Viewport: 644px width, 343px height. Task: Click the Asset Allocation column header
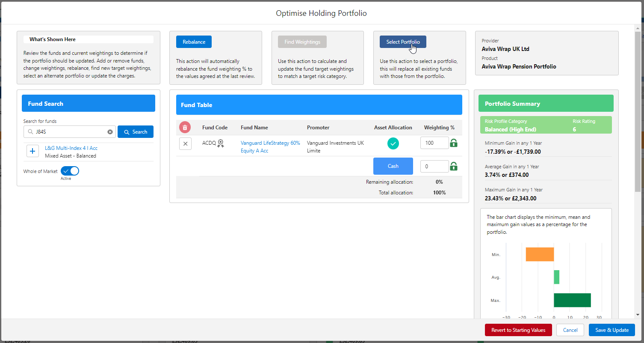tap(393, 128)
